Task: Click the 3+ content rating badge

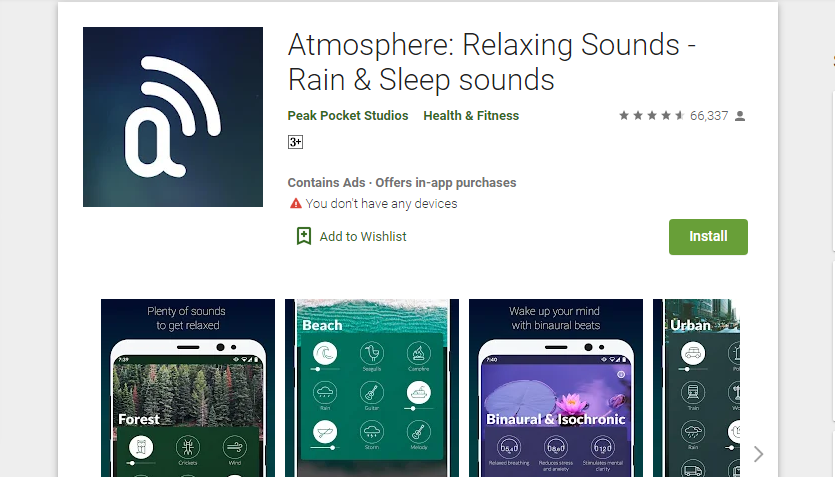Action: [x=295, y=142]
